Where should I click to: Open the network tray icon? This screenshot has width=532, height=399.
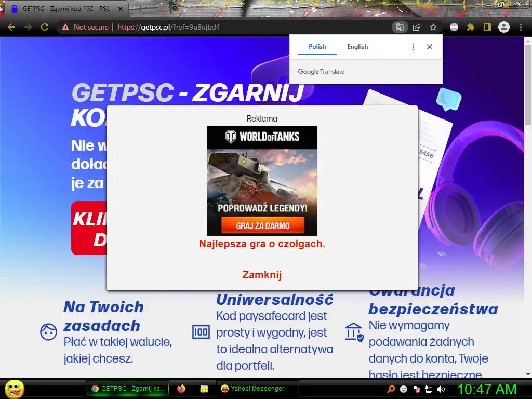point(429,389)
